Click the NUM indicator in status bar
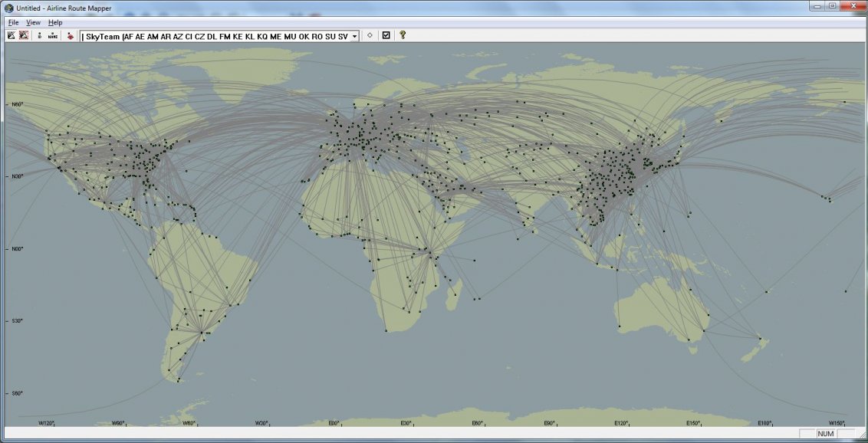The height and width of the screenshot is (443, 868). [826, 434]
